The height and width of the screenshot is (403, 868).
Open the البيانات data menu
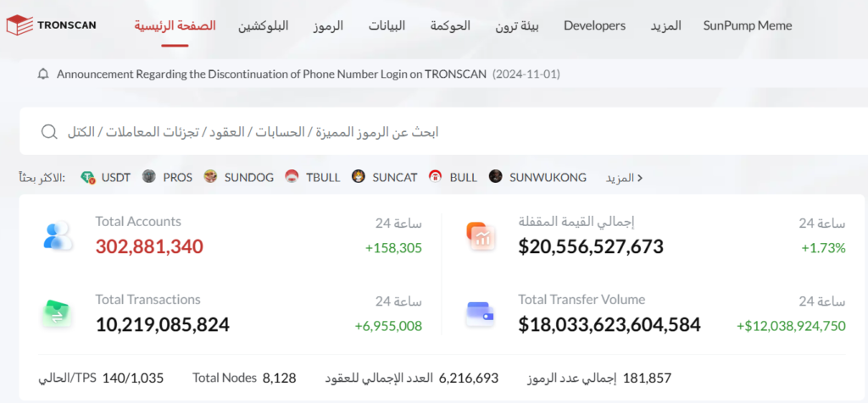(387, 25)
